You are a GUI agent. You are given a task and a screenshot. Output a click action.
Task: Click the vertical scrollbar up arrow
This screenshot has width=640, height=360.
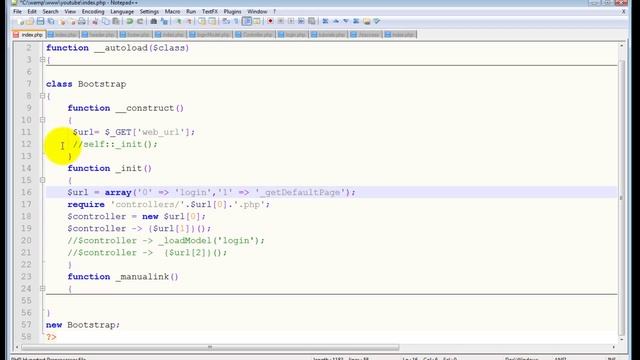click(622, 45)
